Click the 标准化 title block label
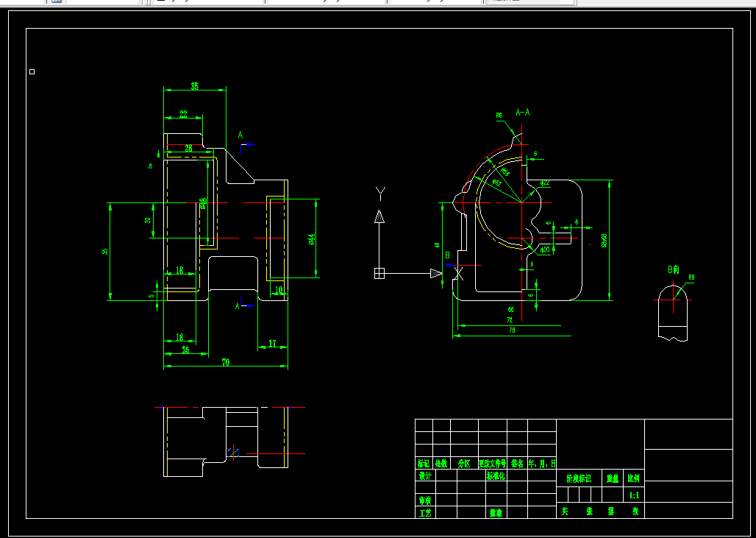This screenshot has width=756, height=538. pyautogui.click(x=496, y=475)
